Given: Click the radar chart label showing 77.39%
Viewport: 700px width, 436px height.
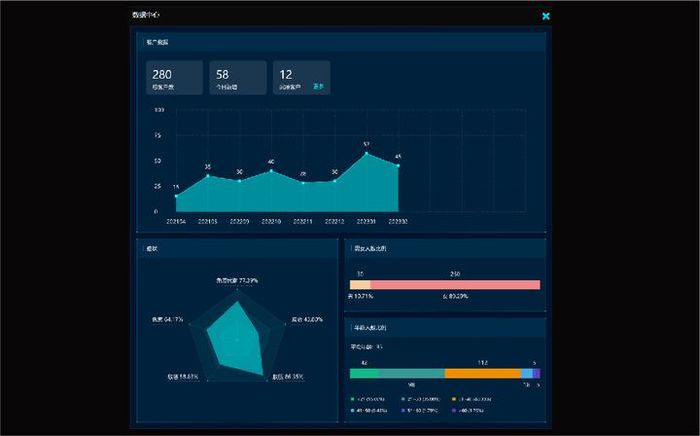Looking at the screenshot, I should coord(237,281).
